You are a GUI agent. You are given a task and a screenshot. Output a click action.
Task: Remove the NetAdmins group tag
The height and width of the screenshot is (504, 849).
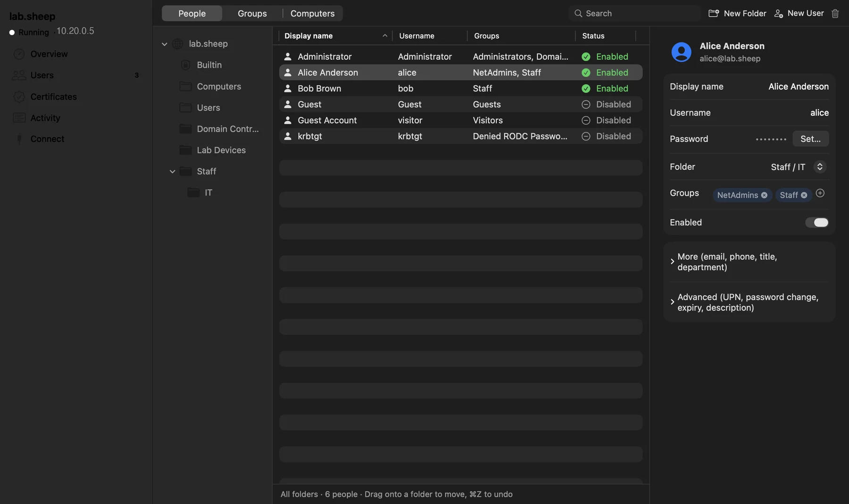pos(764,195)
